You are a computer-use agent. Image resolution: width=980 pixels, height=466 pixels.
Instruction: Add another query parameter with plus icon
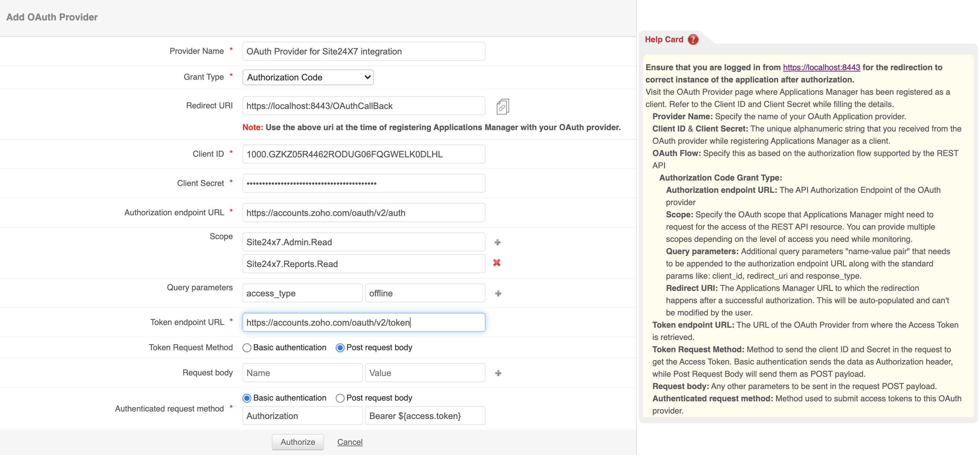(498, 293)
